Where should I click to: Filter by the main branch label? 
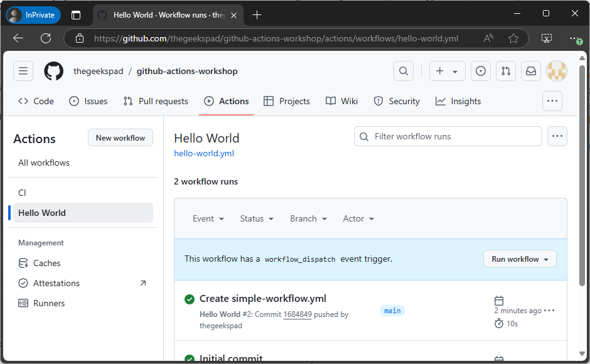(392, 311)
